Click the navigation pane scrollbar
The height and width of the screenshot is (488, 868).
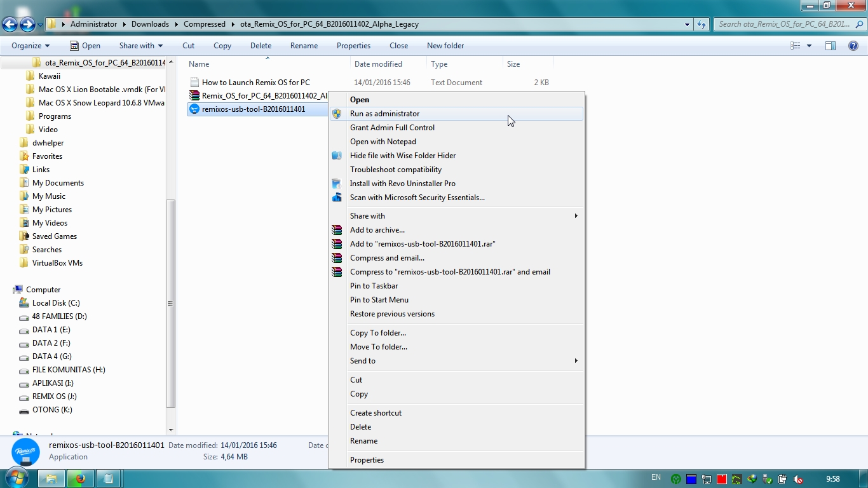click(170, 304)
